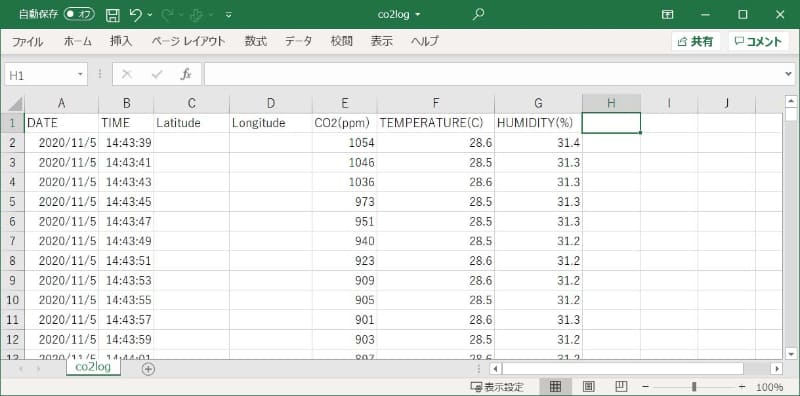Open the 数式 tab

(255, 41)
